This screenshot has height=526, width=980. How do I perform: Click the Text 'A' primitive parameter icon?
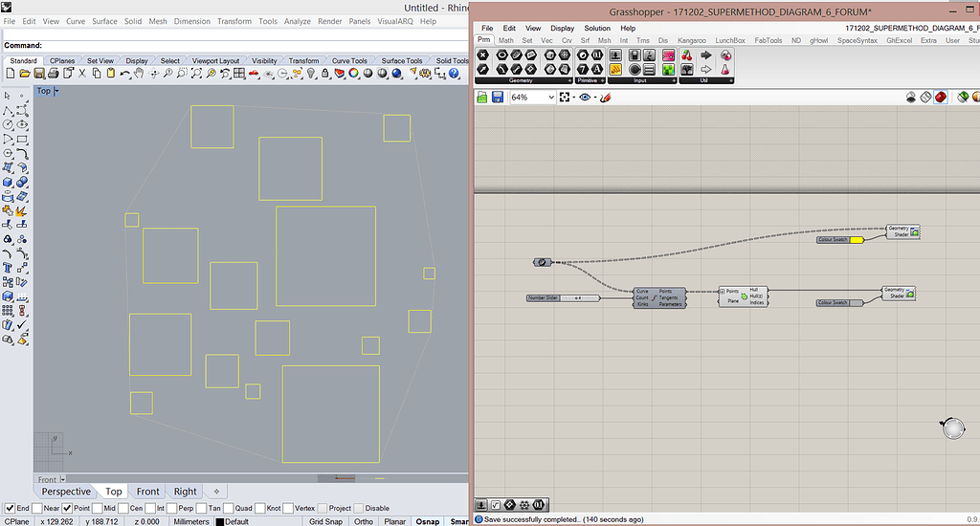[x=597, y=70]
